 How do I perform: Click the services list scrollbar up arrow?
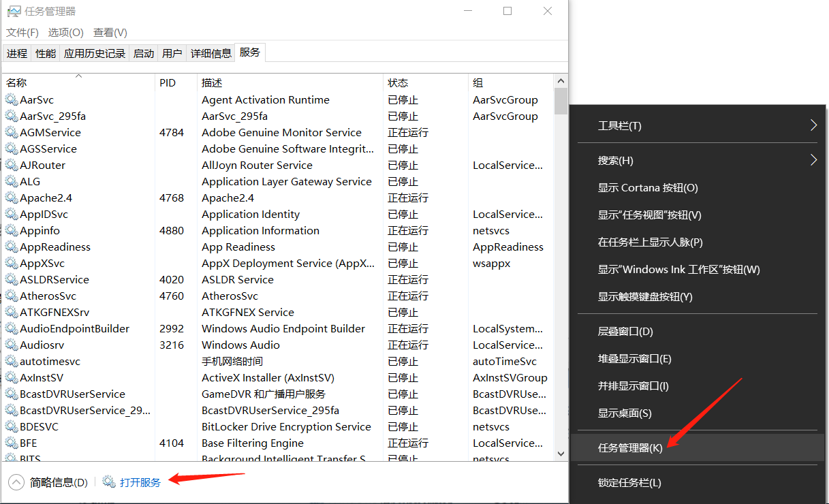point(561,81)
